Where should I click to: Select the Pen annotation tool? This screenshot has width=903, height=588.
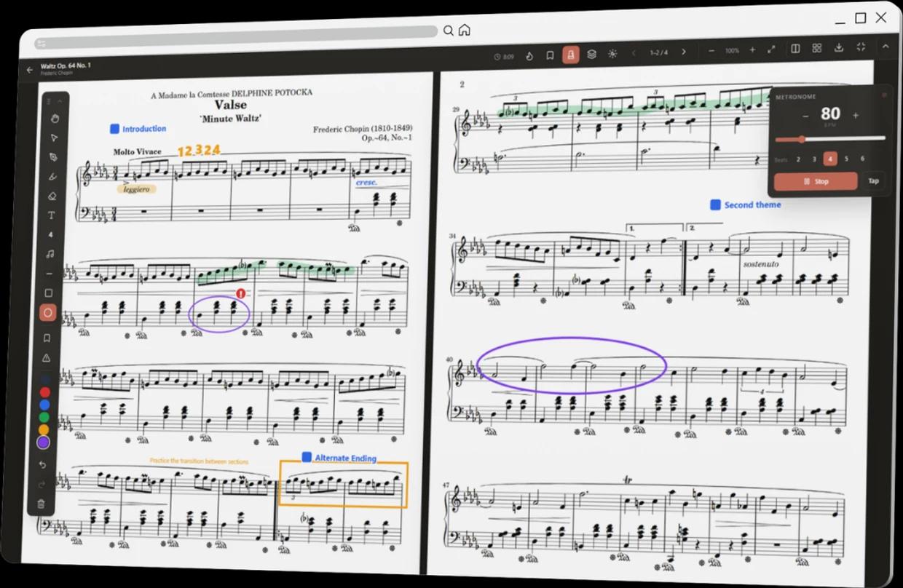click(x=52, y=157)
